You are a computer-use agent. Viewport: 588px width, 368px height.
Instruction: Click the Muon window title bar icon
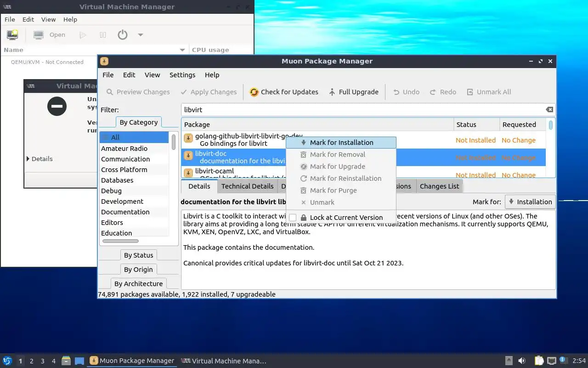104,61
